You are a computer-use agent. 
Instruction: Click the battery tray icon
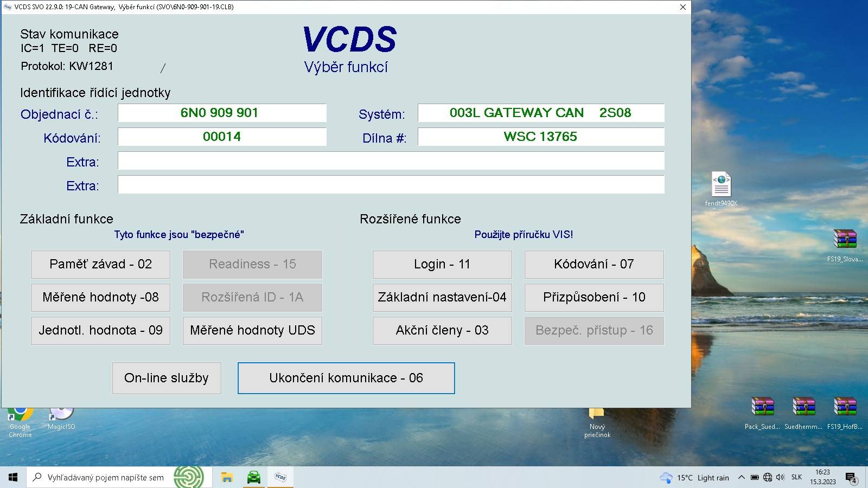pyautogui.click(x=755, y=478)
